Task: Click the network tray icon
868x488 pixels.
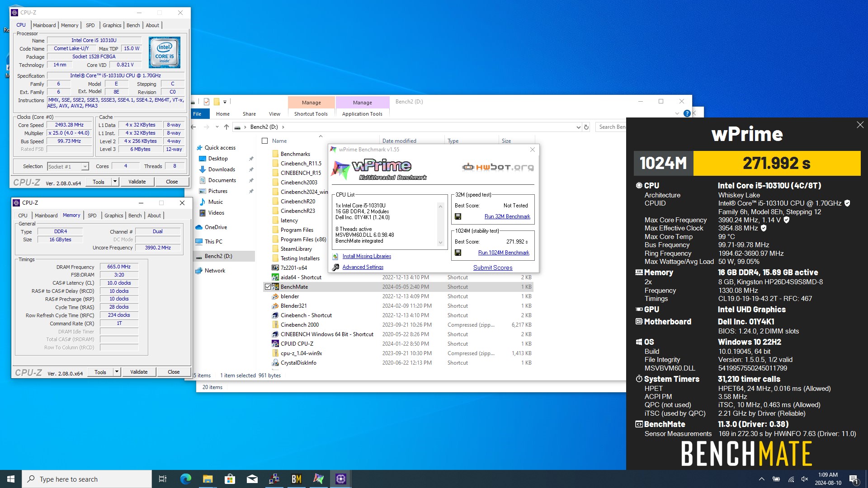Action: point(791,479)
